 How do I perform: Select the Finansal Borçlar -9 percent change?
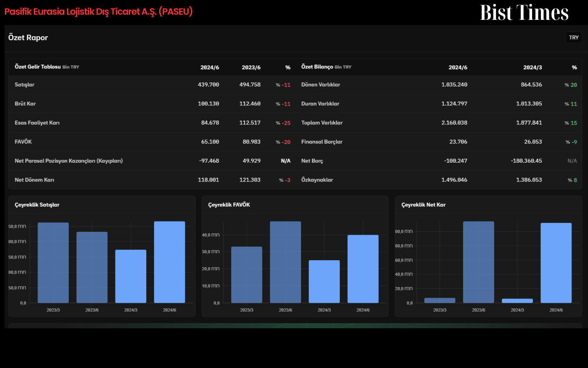pos(571,142)
